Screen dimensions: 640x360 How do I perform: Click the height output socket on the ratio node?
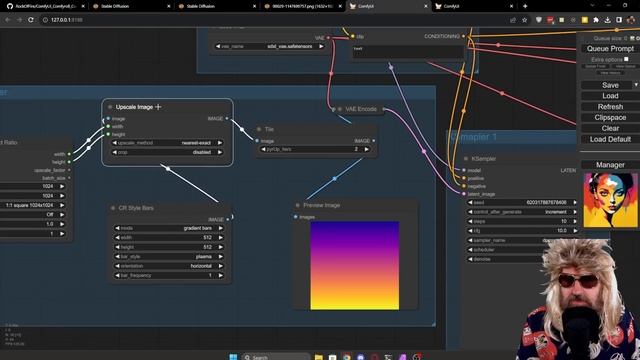pyautogui.click(x=69, y=162)
